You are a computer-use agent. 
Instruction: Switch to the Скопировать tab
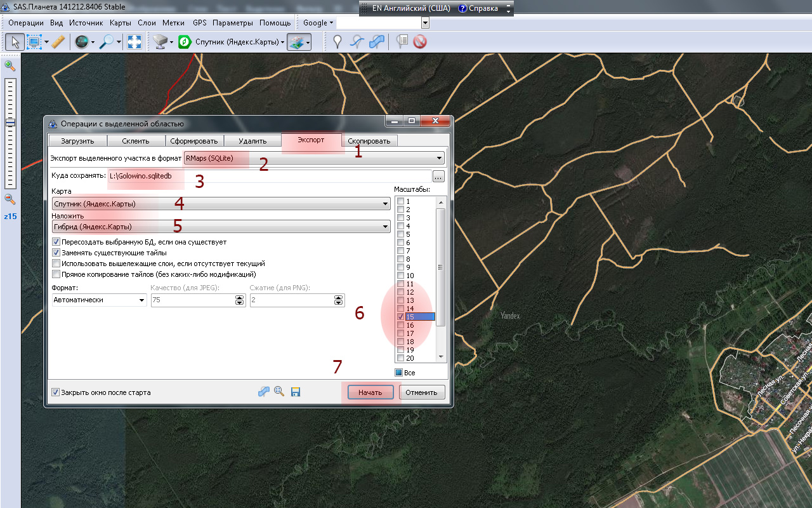(370, 141)
